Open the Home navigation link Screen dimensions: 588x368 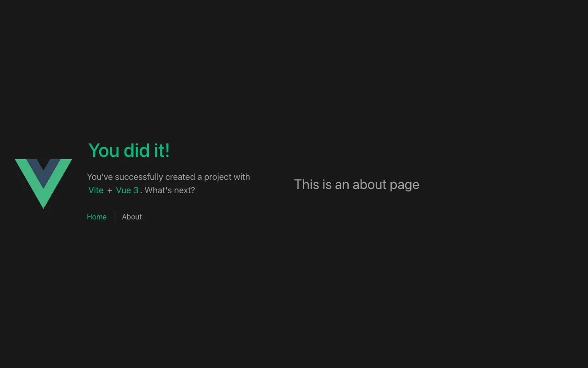click(x=96, y=217)
